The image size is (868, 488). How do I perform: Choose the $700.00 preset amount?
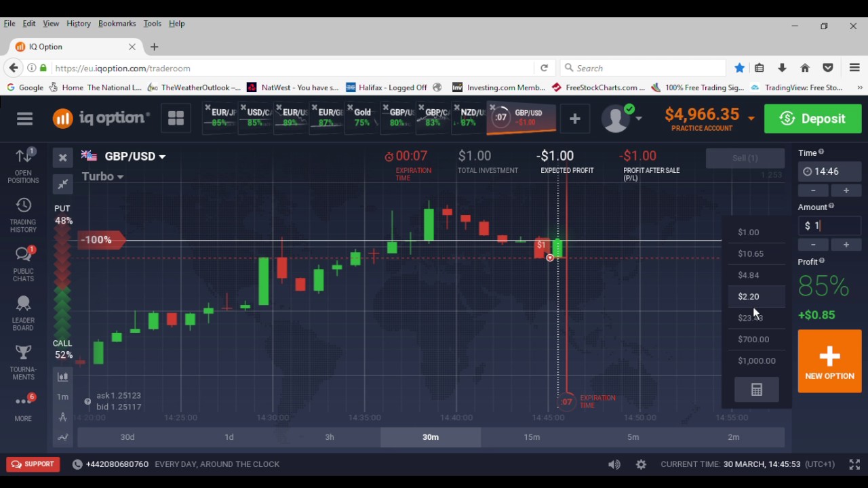(x=757, y=340)
